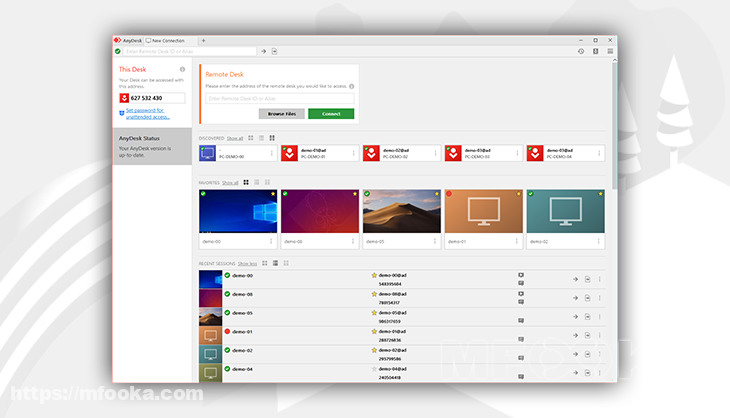Unfavorite demo-01@ad in recent sessions
Viewport: 730px width, 418px height.
tap(374, 331)
